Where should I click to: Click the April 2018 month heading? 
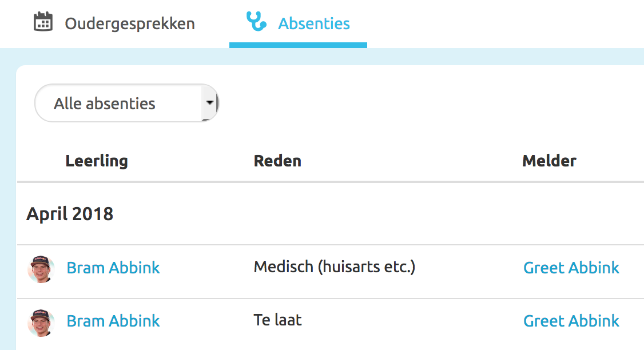coord(70,214)
